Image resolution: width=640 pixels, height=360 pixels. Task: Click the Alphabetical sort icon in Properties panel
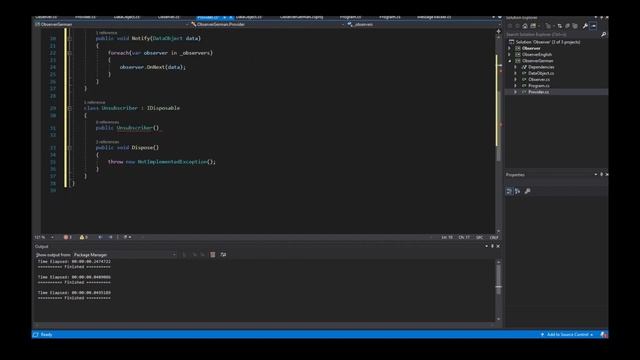tap(518, 191)
